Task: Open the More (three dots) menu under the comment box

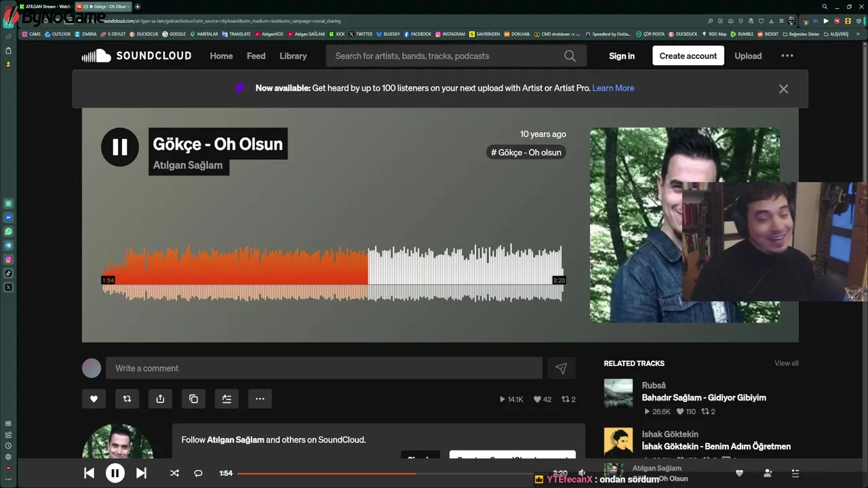Action: (x=260, y=399)
